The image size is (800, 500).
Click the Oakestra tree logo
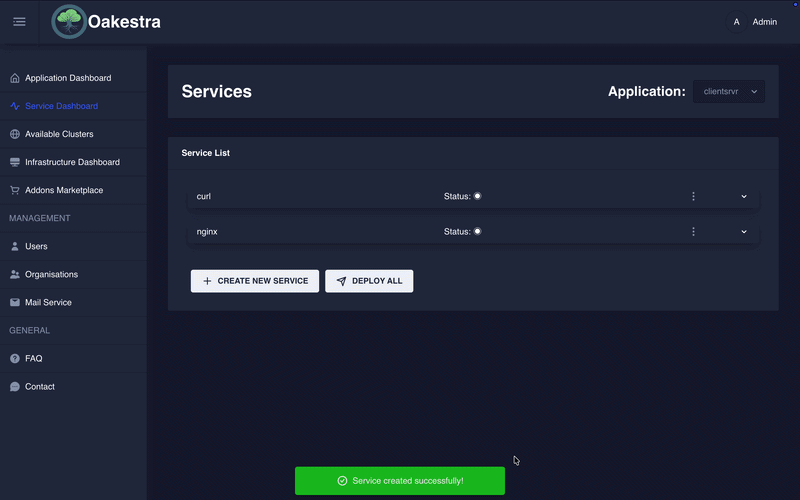69,22
